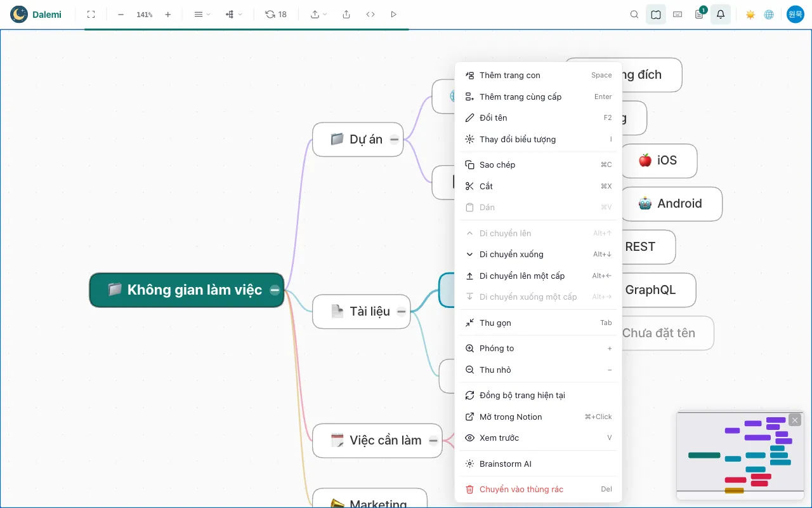Open search with the magnifier icon
Image resolution: width=812 pixels, height=508 pixels.
634,14
